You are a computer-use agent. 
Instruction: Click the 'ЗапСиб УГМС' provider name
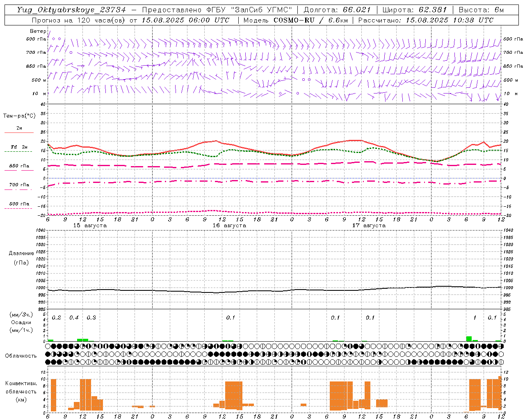click(262, 10)
